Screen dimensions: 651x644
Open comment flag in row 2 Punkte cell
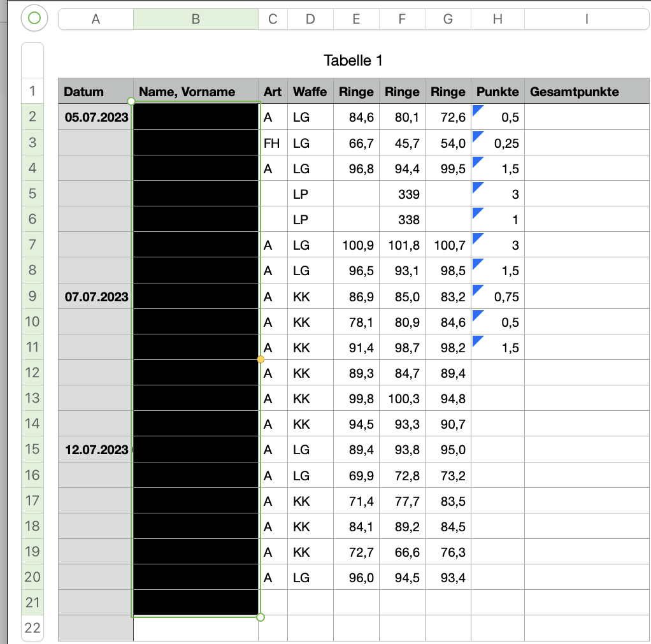[478, 110]
